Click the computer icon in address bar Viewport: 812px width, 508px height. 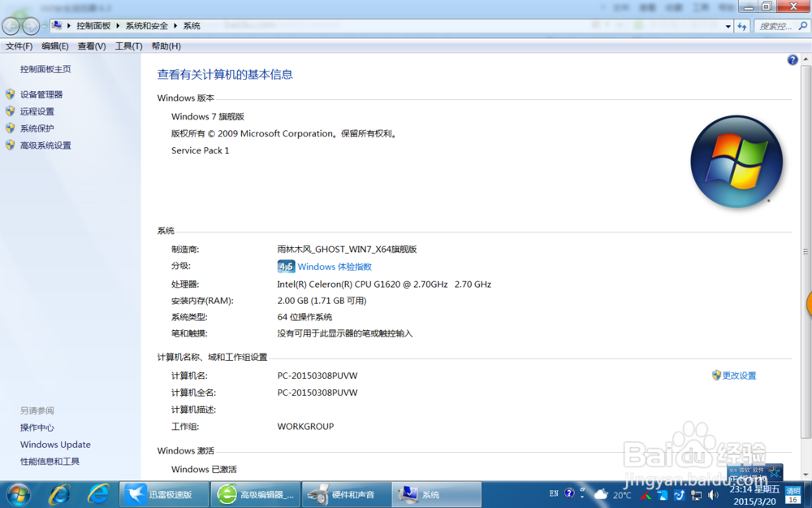(57, 25)
